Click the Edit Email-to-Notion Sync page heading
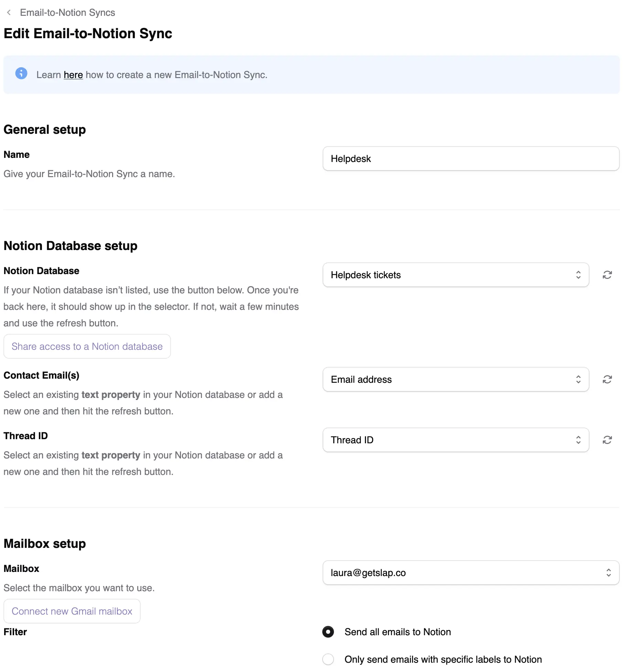Screen dimensions: 628x672 tap(88, 33)
